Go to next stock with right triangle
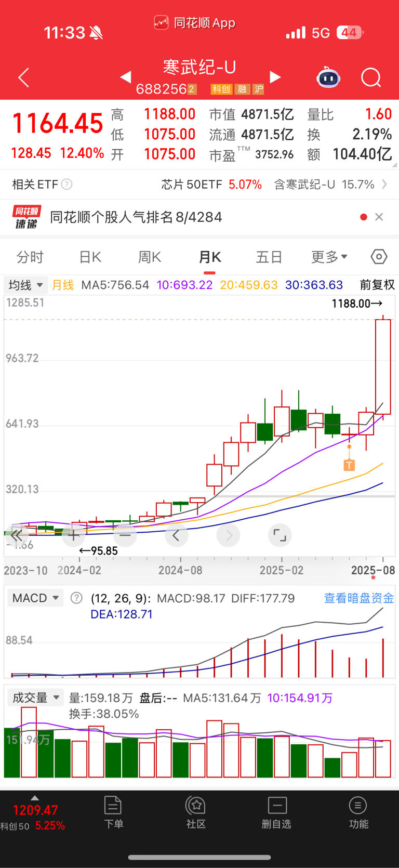 click(275, 77)
